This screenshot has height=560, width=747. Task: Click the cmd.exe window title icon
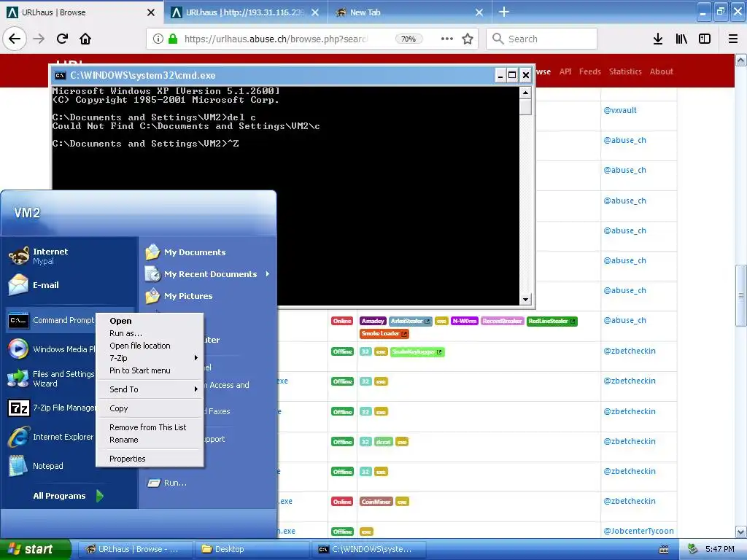click(60, 75)
